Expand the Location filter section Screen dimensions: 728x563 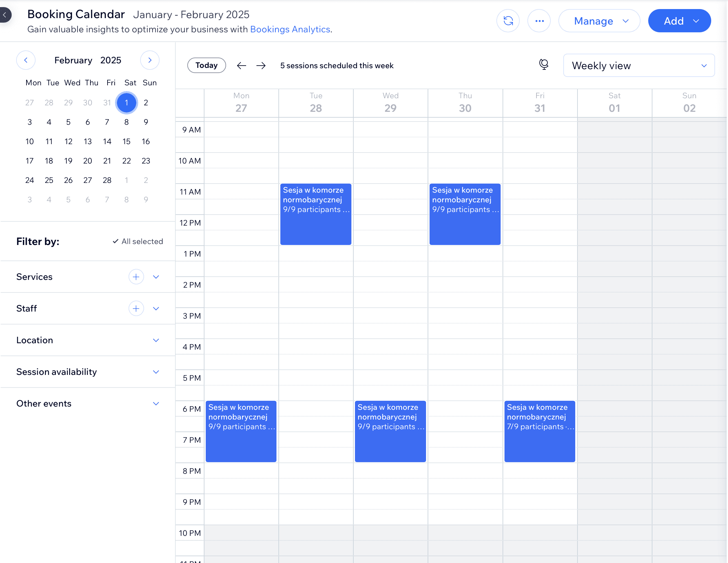(x=156, y=340)
